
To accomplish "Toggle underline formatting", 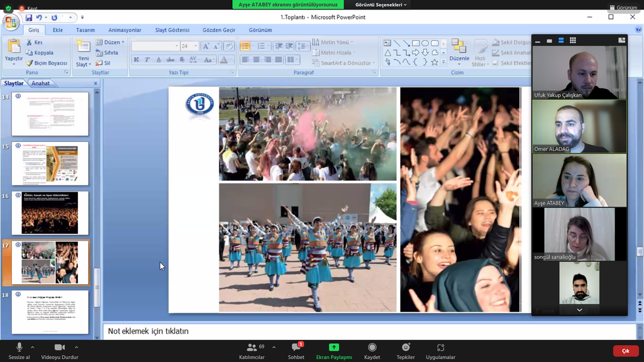I will tap(158, 60).
